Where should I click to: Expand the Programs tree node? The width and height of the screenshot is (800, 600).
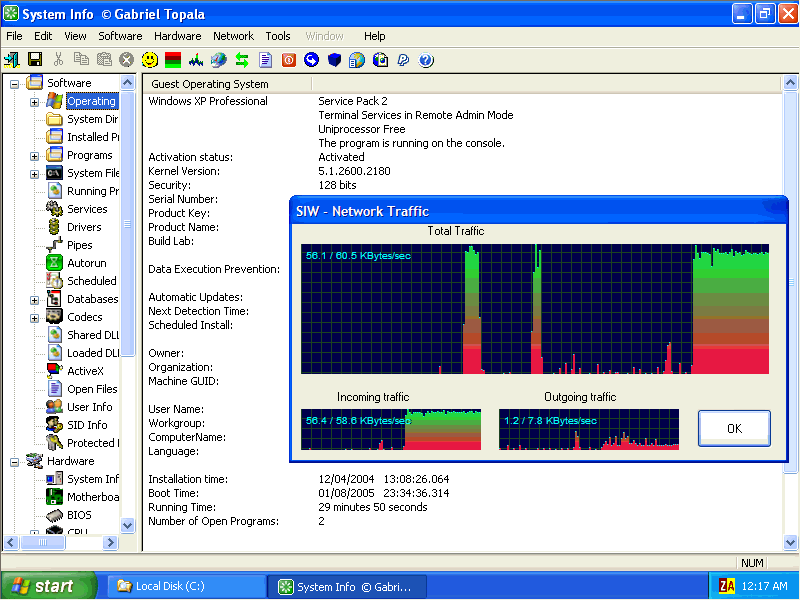(x=34, y=156)
